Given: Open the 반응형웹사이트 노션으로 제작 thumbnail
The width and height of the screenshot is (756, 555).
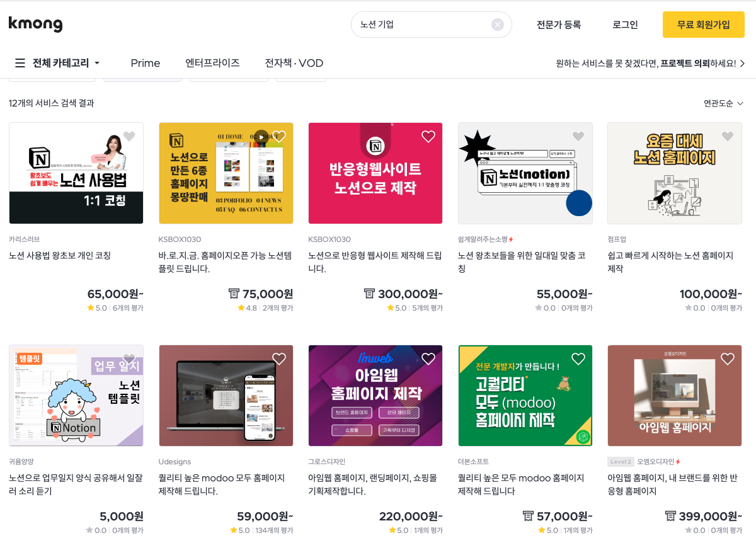Looking at the screenshot, I should (x=375, y=173).
